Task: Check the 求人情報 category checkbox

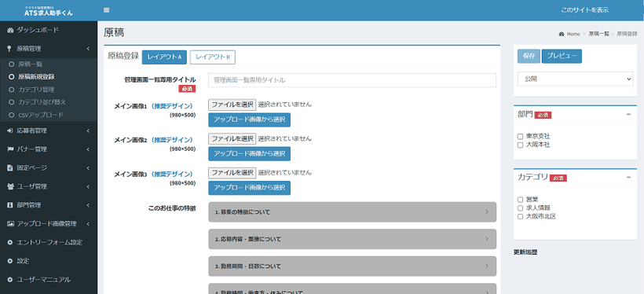Action: (520, 208)
